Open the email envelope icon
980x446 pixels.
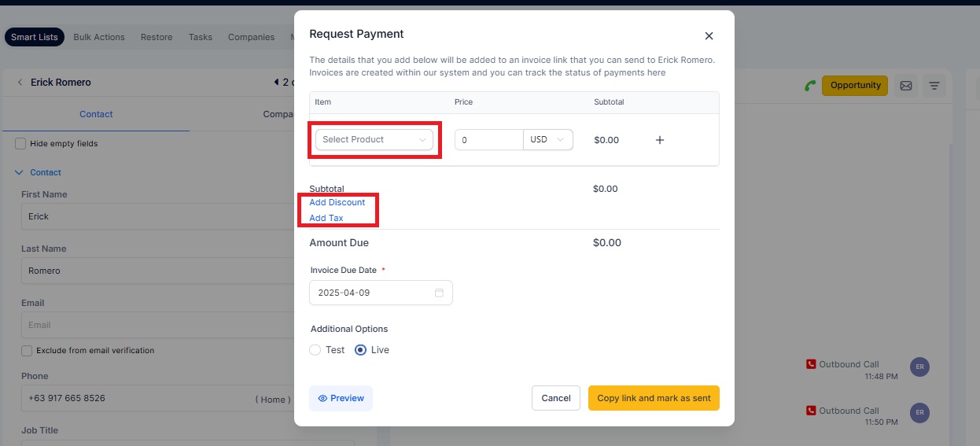point(905,86)
